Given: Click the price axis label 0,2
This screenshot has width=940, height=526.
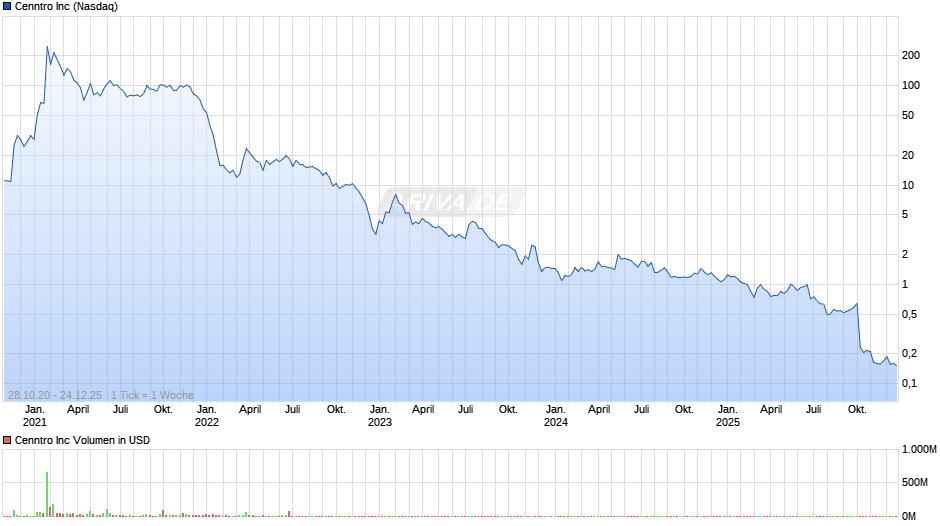Looking at the screenshot, I should (x=909, y=353).
